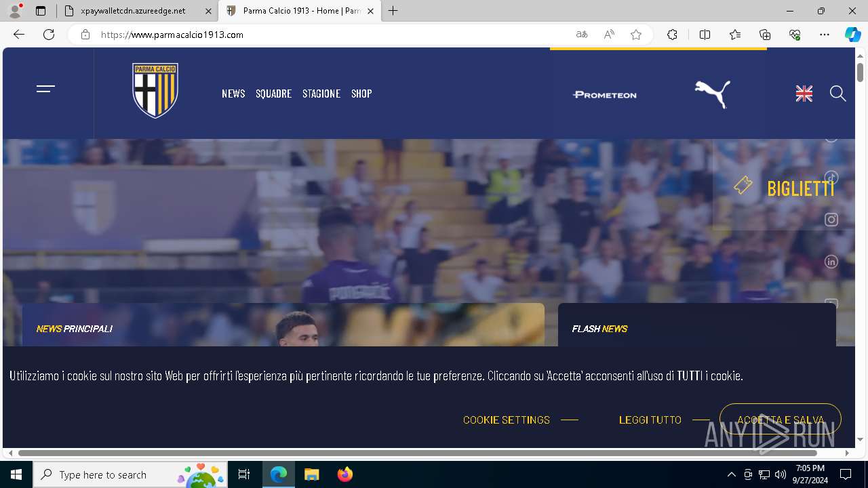868x488 pixels.
Task: Open the site search magnifier
Action: (x=838, y=94)
